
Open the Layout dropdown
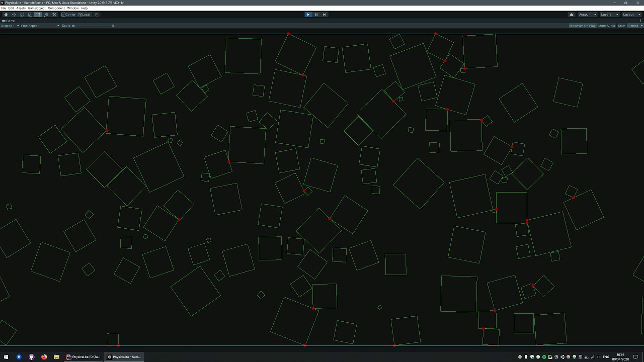pyautogui.click(x=631, y=15)
